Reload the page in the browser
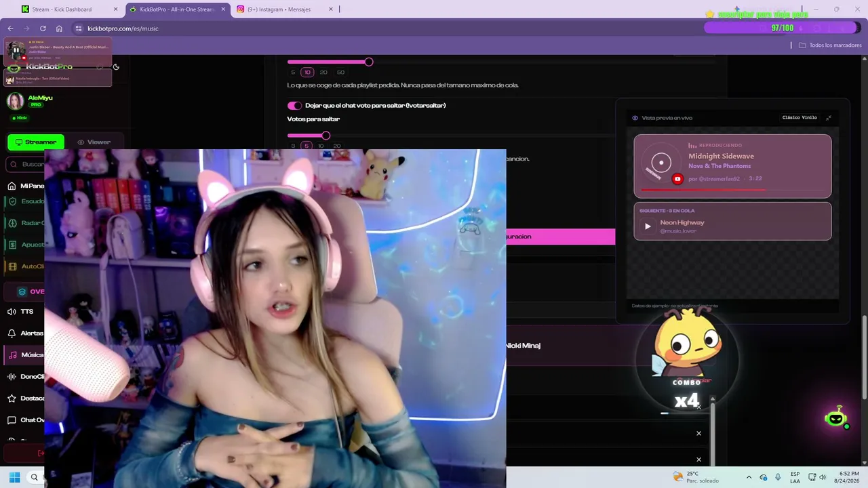The width and height of the screenshot is (868, 488). pos(43,28)
